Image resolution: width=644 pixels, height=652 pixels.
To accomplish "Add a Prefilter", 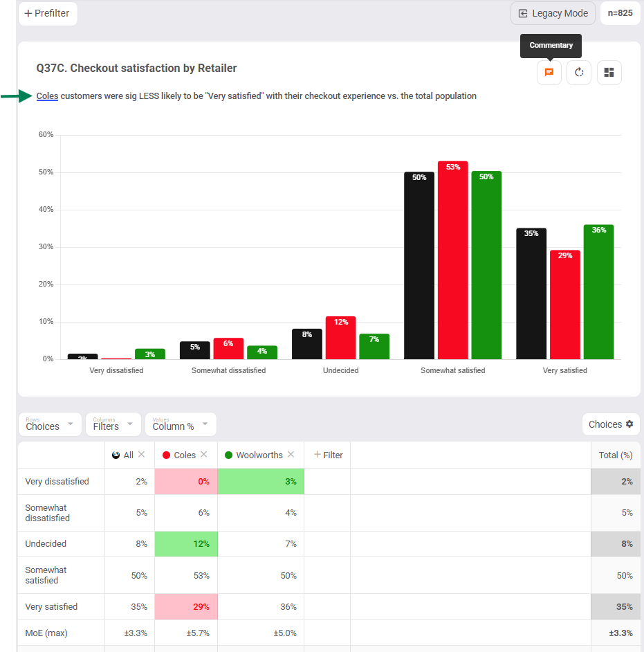I will coord(47,13).
